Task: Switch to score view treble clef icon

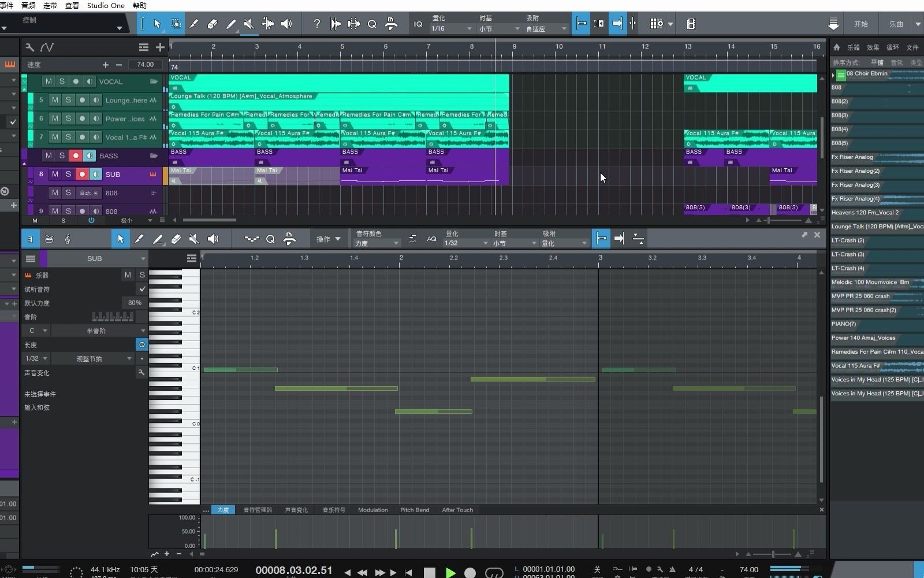Action: click(x=68, y=239)
